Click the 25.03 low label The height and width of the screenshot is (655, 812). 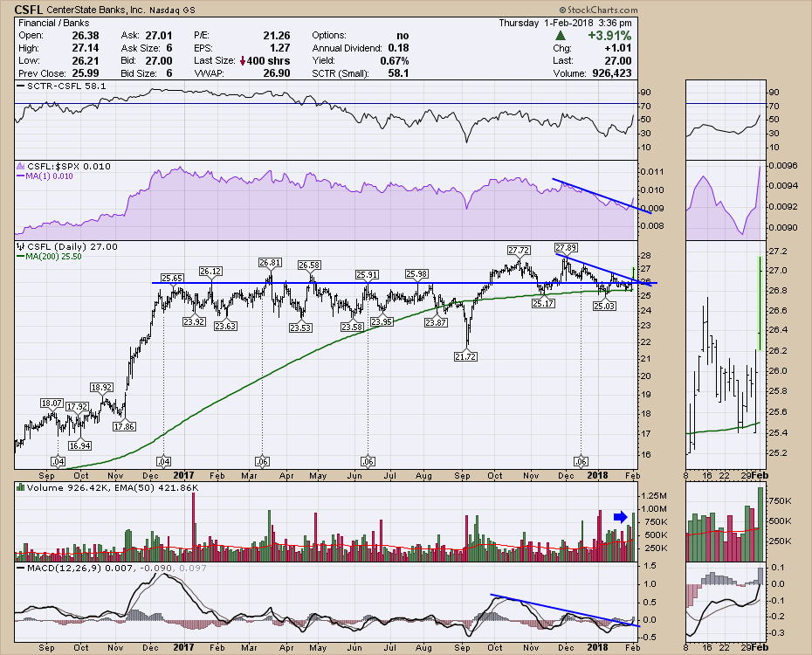604,306
